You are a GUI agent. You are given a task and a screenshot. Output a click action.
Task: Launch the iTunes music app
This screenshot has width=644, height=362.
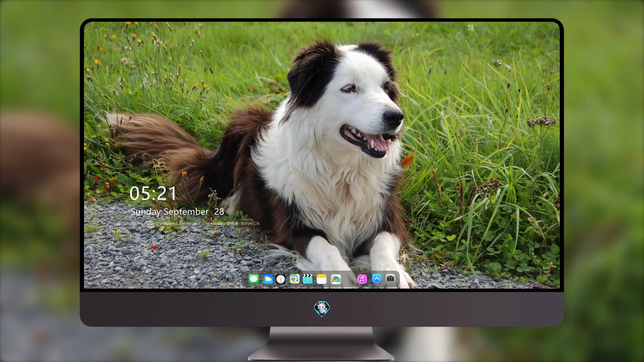[362, 279]
